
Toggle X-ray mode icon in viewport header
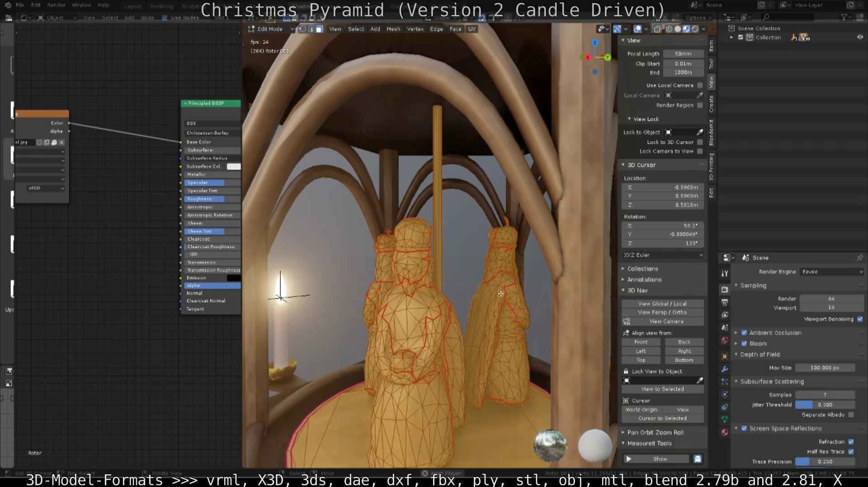coord(658,29)
